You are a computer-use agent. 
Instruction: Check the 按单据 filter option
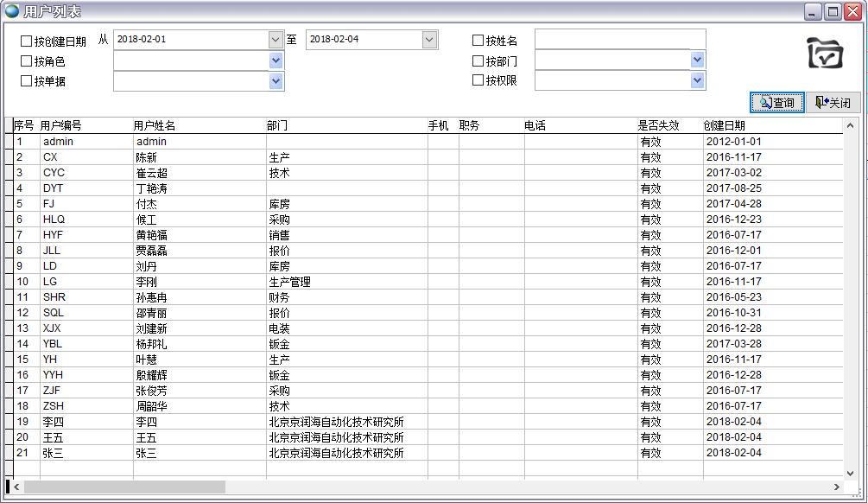point(26,81)
